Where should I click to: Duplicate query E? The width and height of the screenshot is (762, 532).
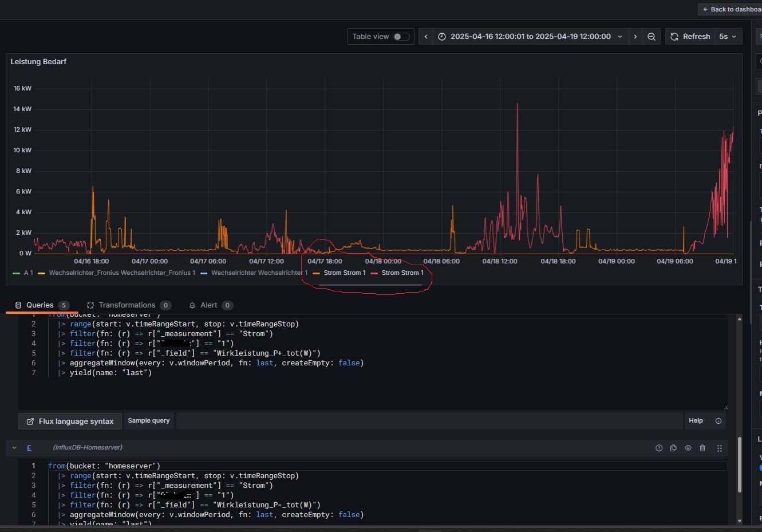[673, 448]
